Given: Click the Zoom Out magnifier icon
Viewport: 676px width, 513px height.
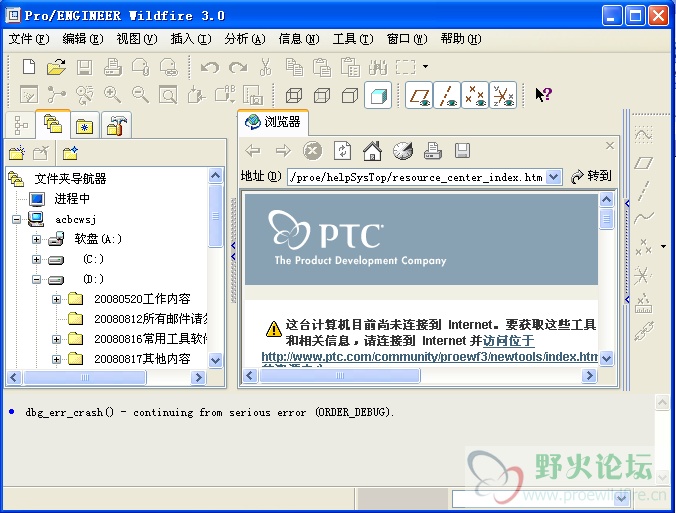Looking at the screenshot, I should tap(140, 94).
